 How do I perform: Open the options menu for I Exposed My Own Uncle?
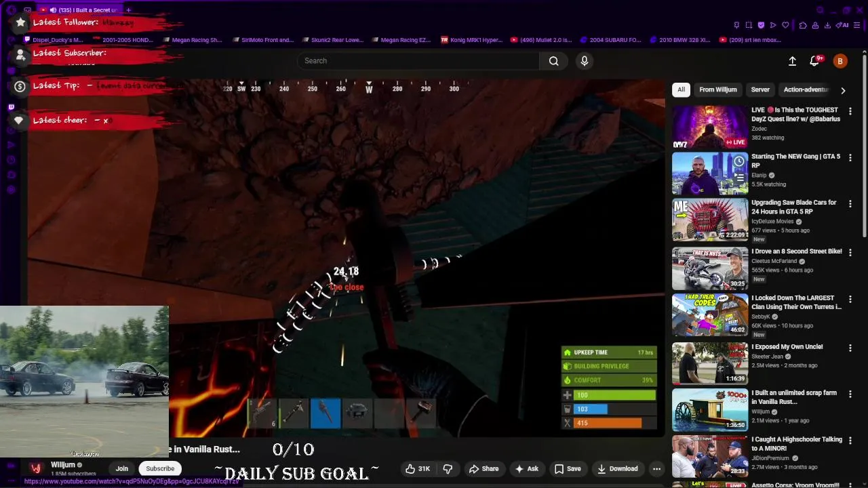[850, 348]
